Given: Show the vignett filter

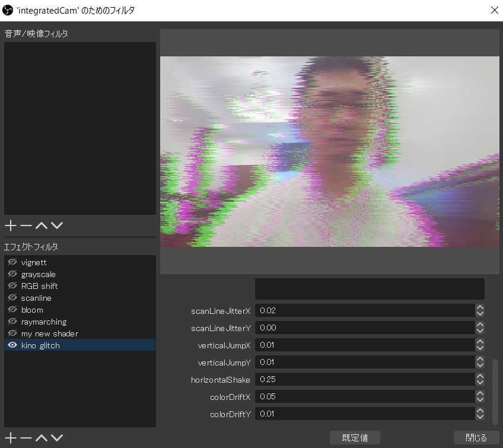Looking at the screenshot, I should coord(12,262).
